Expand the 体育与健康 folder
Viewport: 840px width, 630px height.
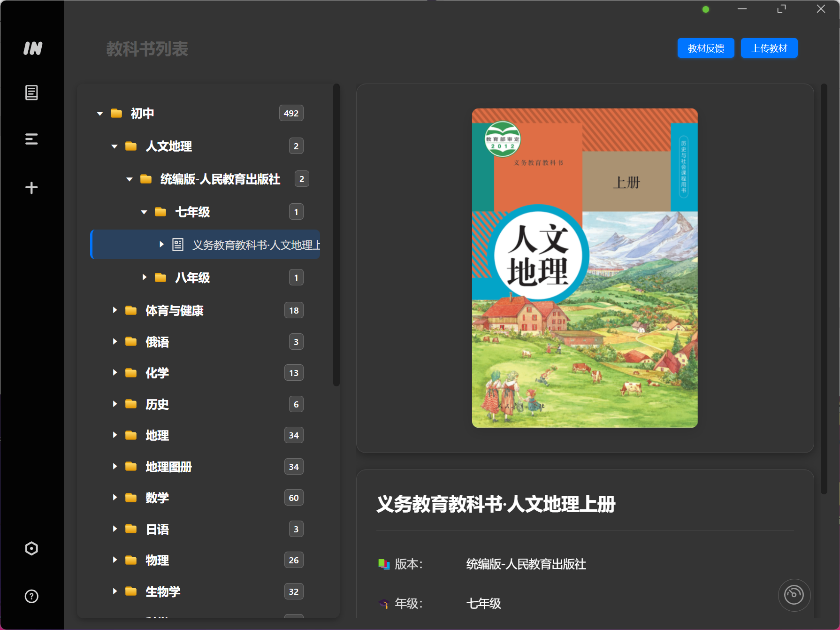pos(115,310)
